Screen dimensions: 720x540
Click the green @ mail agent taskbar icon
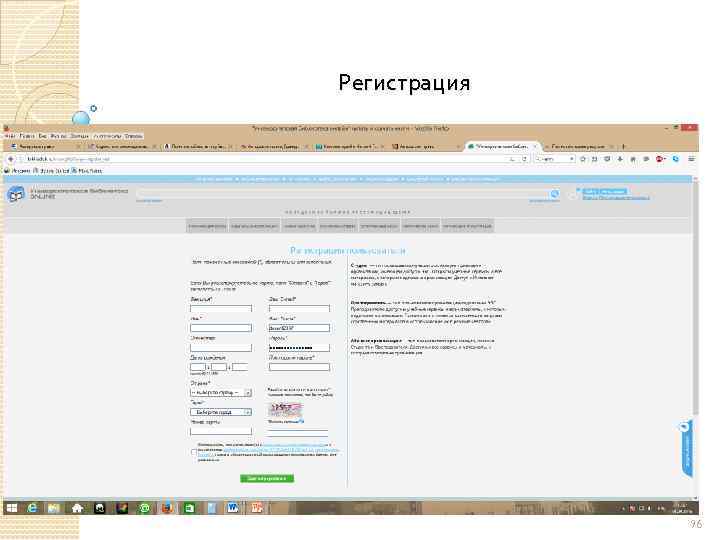[x=144, y=508]
